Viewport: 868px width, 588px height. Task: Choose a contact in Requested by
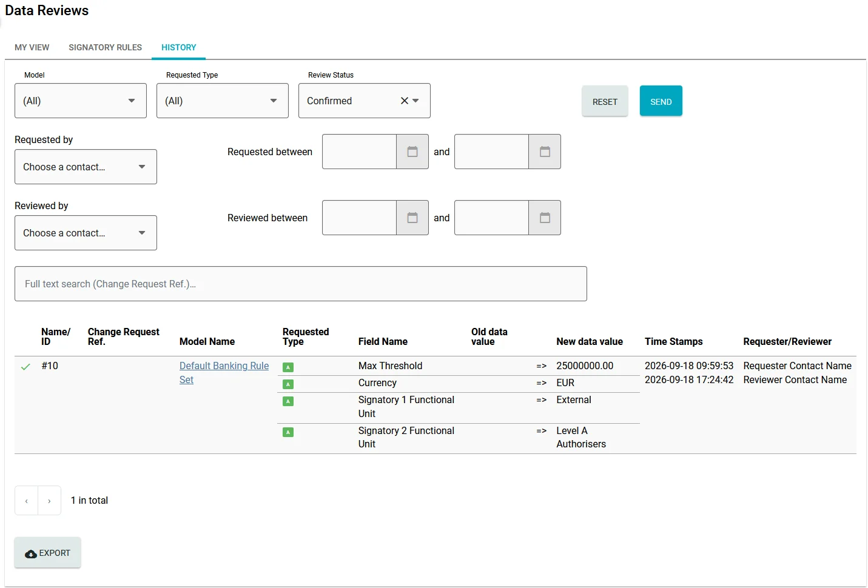tap(86, 167)
